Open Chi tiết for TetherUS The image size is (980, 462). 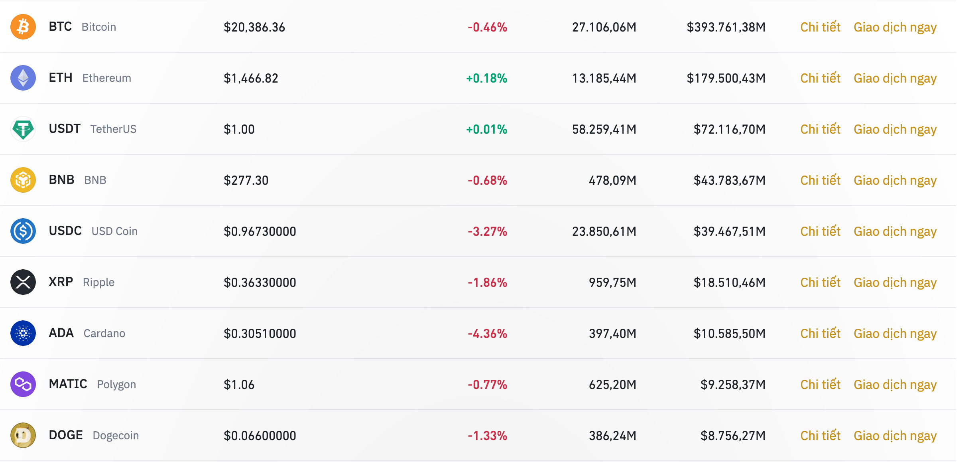pos(820,129)
